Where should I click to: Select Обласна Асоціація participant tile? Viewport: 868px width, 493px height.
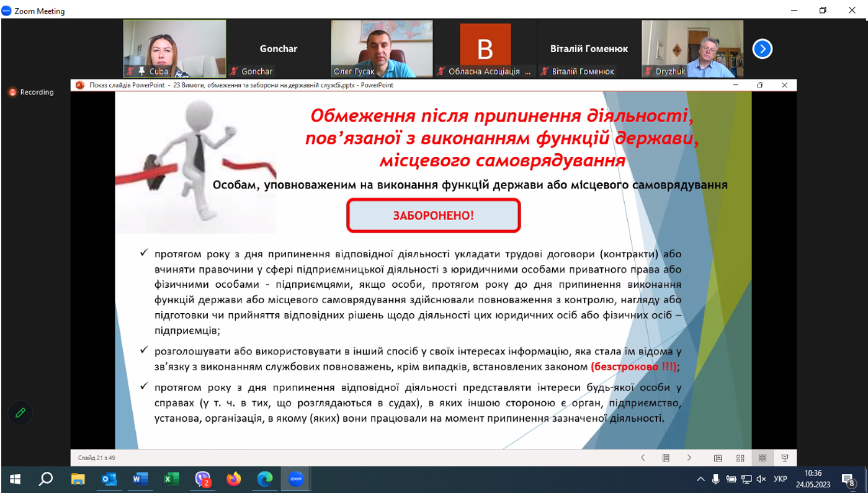pyautogui.click(x=485, y=48)
